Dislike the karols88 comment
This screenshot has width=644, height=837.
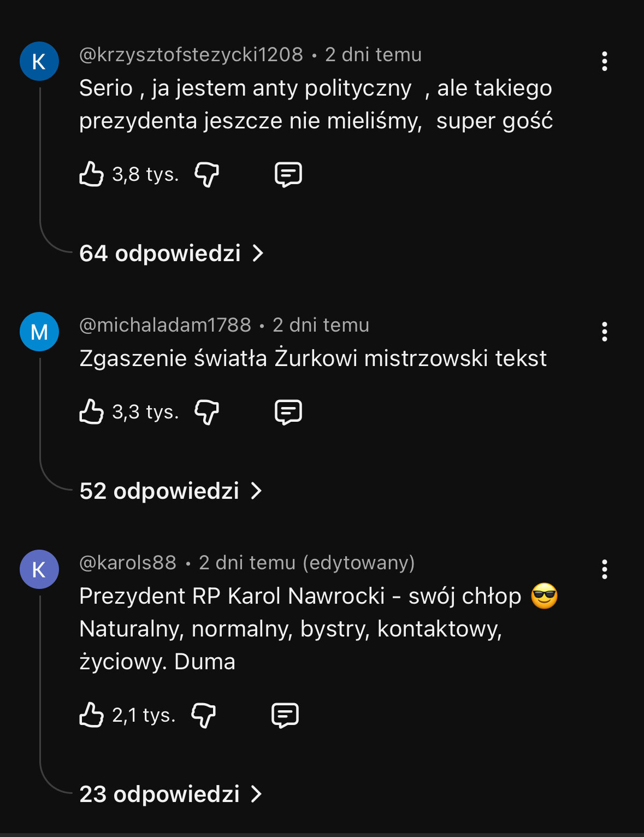[204, 716]
